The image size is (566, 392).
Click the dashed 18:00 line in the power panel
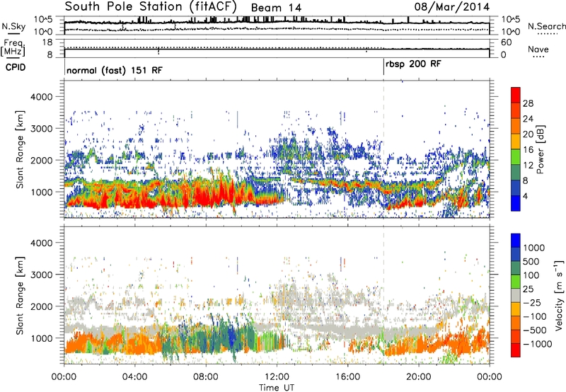click(x=383, y=149)
